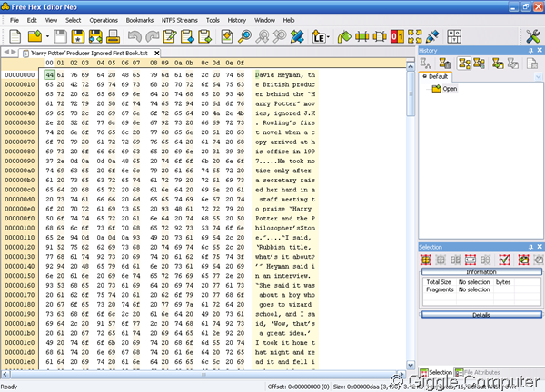Click the green curved arrow icon

pos(344,36)
